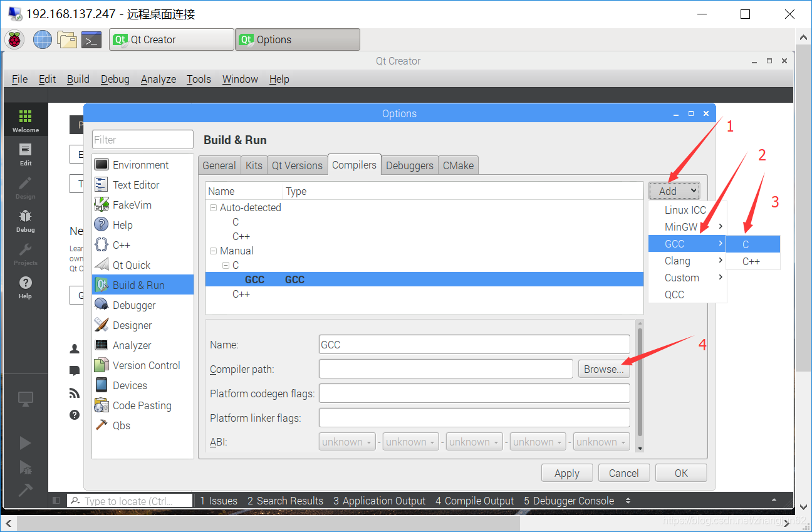Switch to the Kits tab
The height and width of the screenshot is (532, 812).
(254, 165)
